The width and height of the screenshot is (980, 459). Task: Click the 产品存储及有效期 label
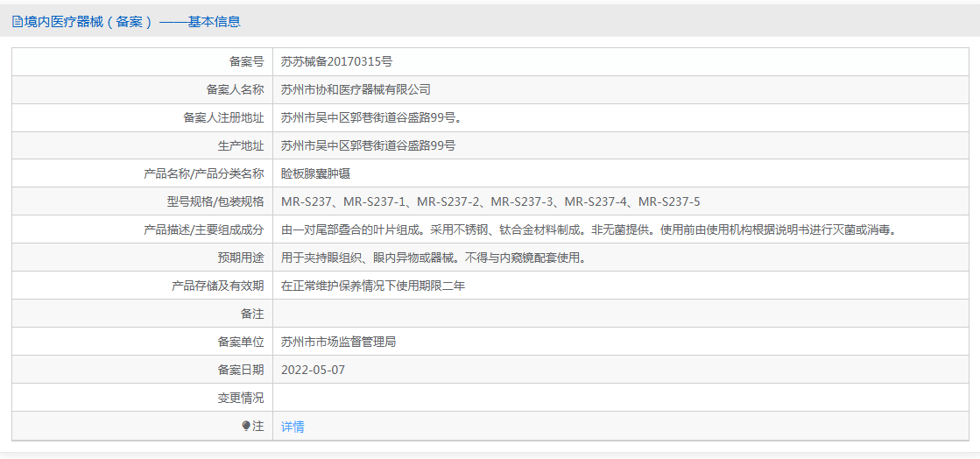[218, 286]
